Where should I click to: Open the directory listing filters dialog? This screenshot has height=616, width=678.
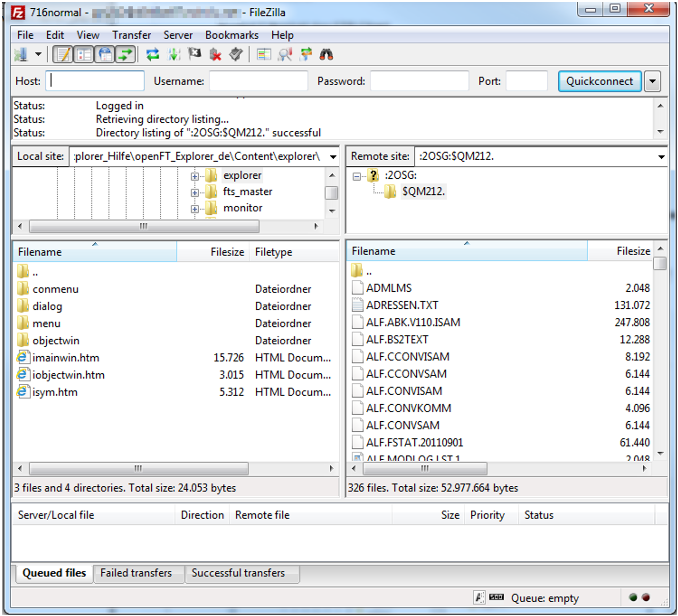[264, 55]
